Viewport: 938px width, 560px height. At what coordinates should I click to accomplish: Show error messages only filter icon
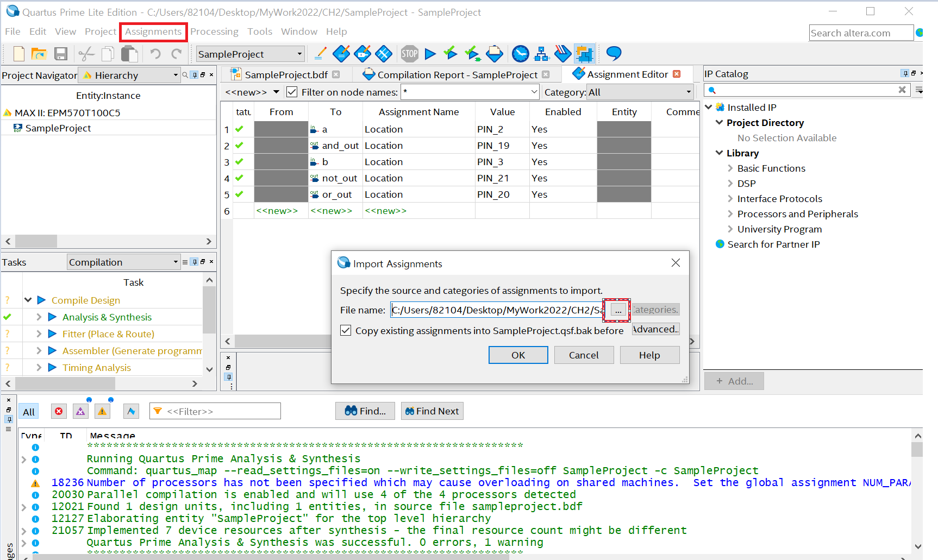click(x=59, y=411)
